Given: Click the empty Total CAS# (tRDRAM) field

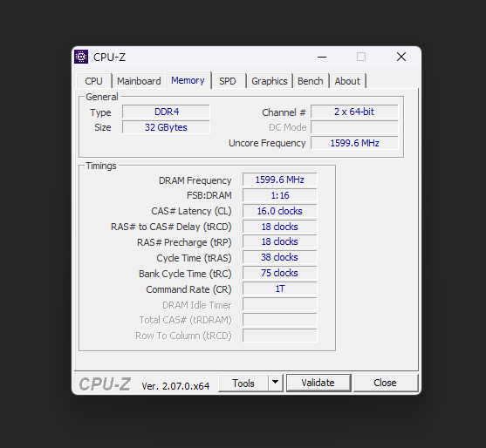Looking at the screenshot, I should tap(280, 320).
